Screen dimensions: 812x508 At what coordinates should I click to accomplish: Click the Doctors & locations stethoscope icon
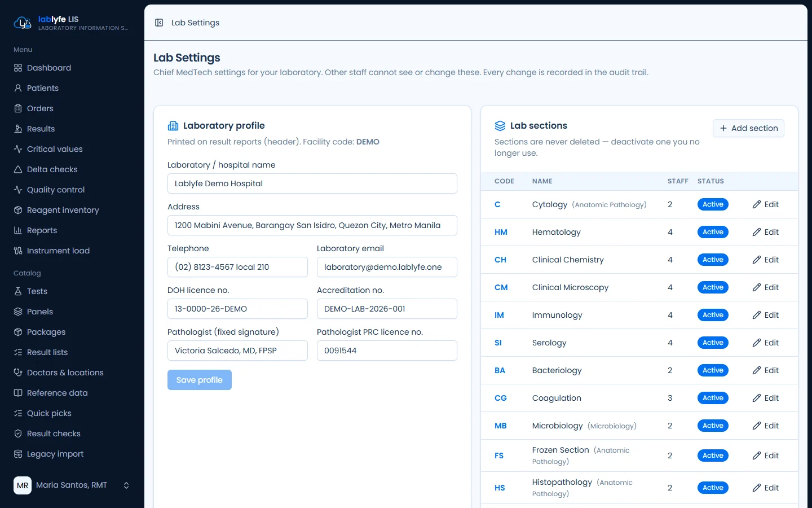(18, 373)
